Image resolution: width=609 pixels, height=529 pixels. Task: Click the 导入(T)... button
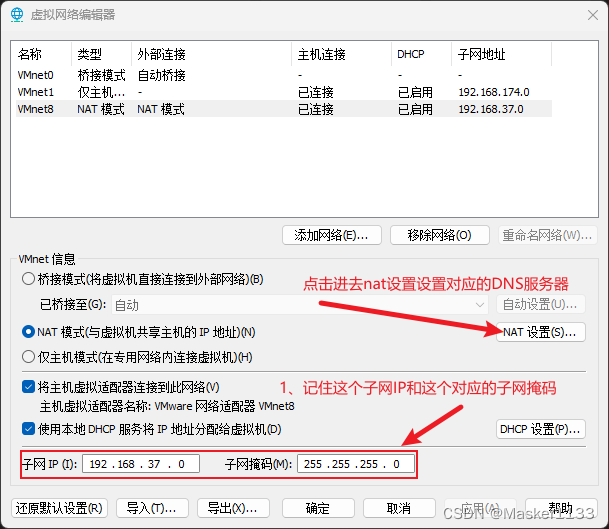tap(152, 508)
